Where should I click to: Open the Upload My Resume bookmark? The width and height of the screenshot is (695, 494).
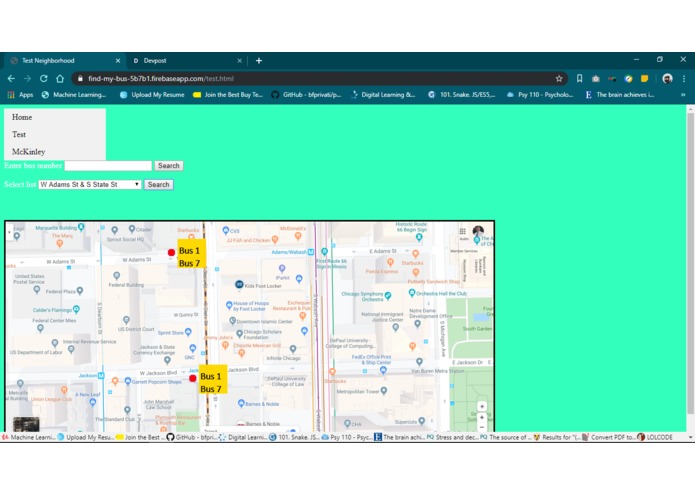click(x=152, y=94)
